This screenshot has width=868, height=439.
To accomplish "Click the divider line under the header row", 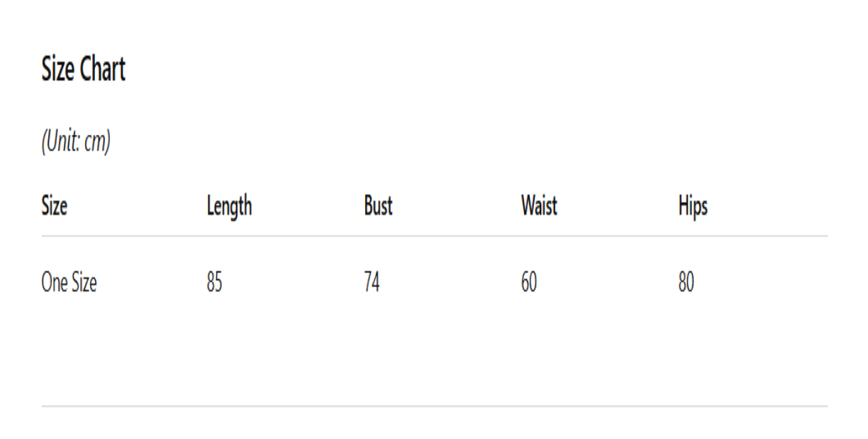I will click(434, 235).
